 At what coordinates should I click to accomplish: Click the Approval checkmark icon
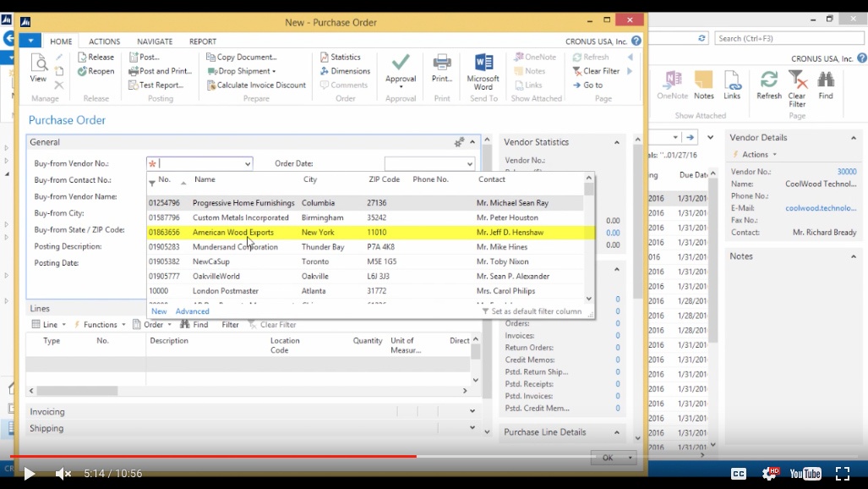tap(401, 62)
